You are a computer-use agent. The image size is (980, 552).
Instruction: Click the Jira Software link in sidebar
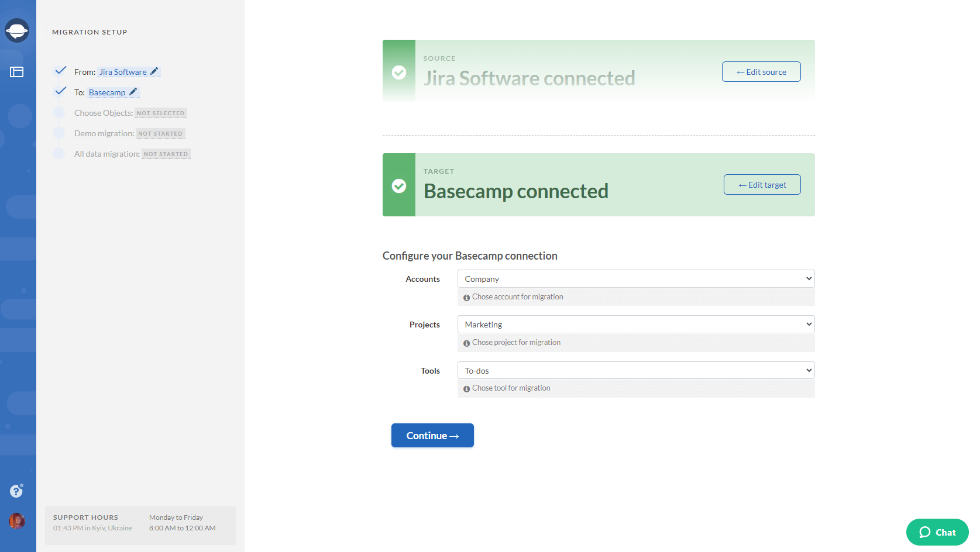pyautogui.click(x=123, y=72)
